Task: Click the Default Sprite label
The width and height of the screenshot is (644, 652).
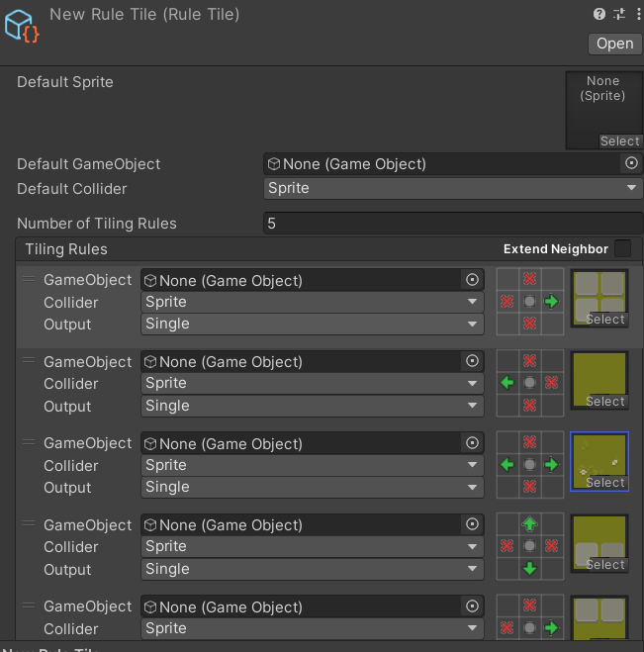Action: [x=65, y=82]
